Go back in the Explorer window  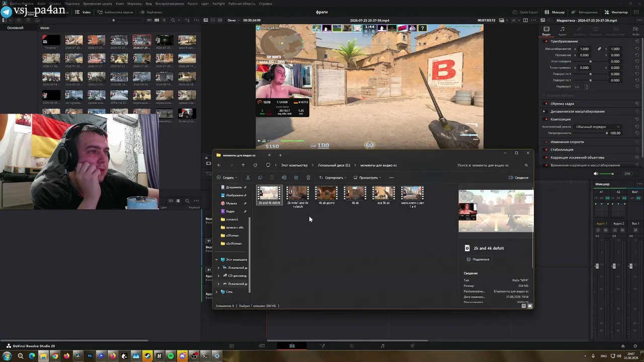(x=219, y=165)
